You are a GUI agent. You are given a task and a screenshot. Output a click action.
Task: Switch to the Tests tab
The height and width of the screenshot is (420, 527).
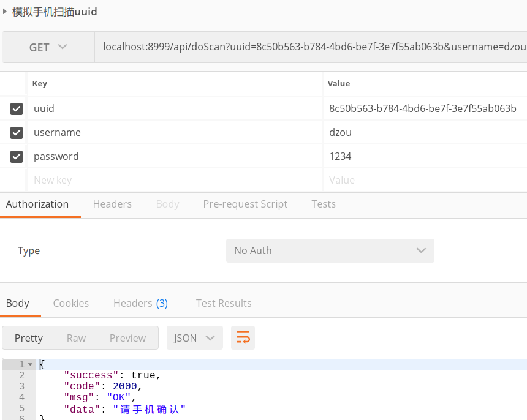coord(324,204)
